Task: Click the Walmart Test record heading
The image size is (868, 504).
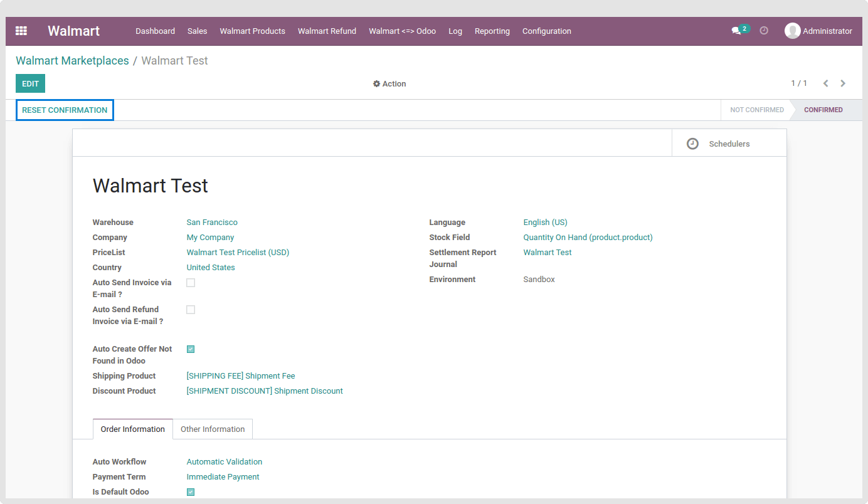Action: tap(151, 186)
